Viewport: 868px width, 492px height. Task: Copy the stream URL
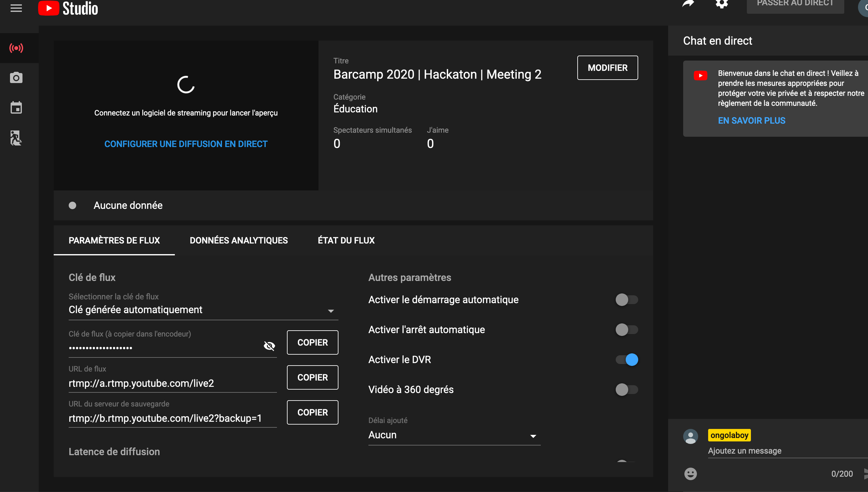[313, 377]
